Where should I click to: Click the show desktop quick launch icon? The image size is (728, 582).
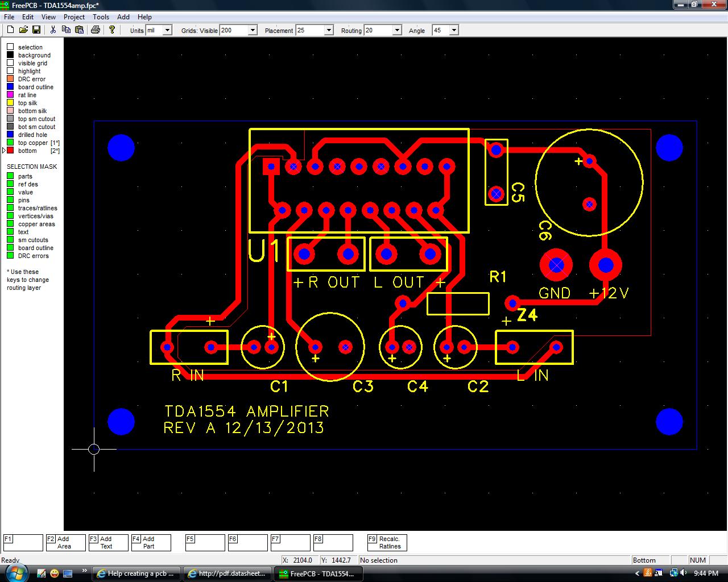(x=68, y=573)
